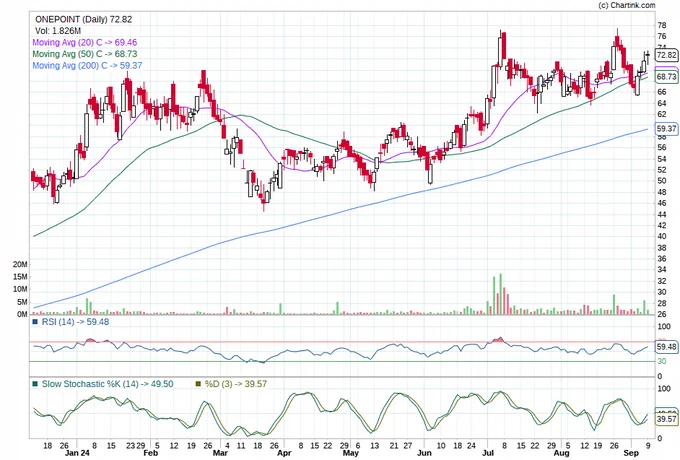Click the Jul month label
The height and width of the screenshot is (460, 680).
(x=490, y=453)
